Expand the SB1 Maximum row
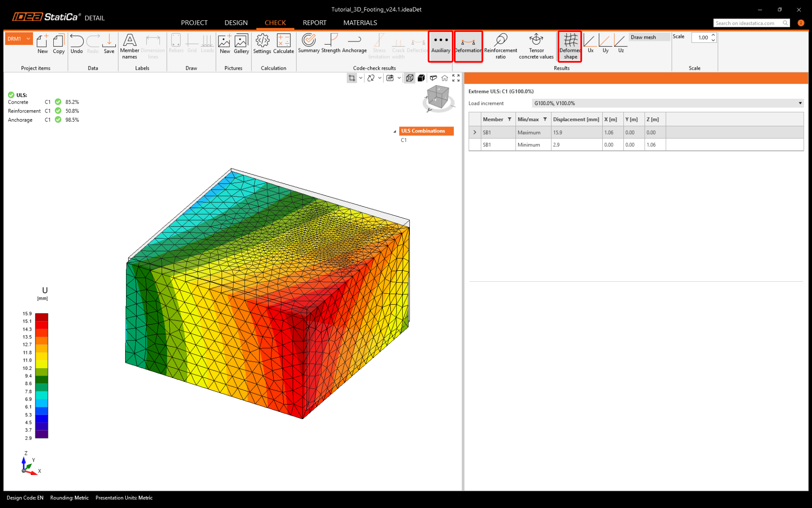812x508 pixels. (x=475, y=132)
